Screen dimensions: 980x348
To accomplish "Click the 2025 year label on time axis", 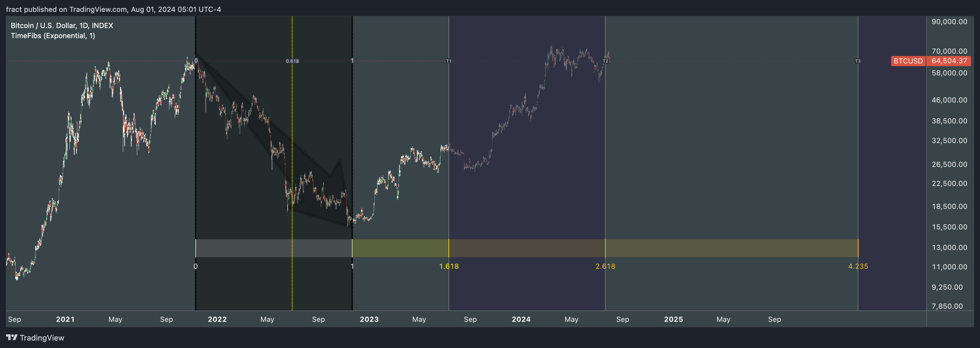I will coord(673,319).
